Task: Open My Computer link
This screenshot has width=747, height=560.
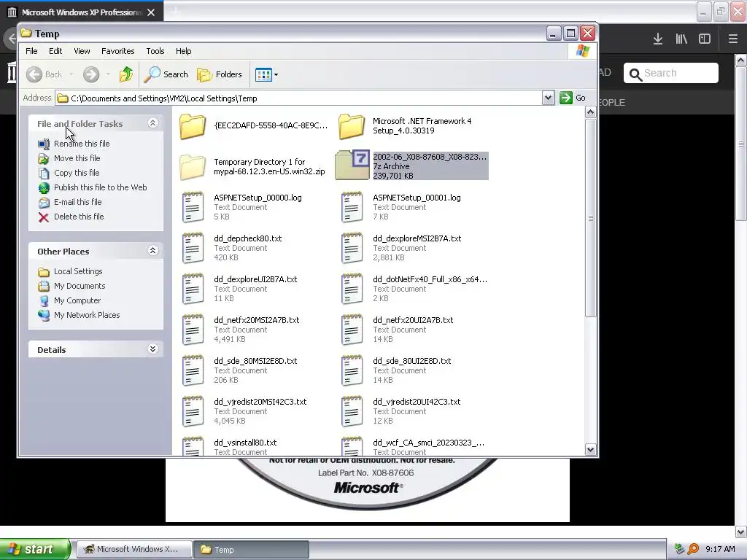Action: (x=77, y=300)
